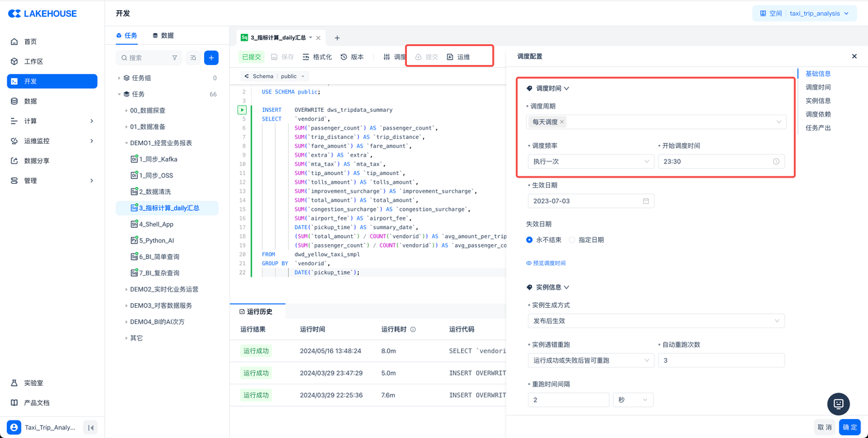Screen dimensions: 868x438
Task: Click the 确定 confirm button
Action: tap(850, 427)
